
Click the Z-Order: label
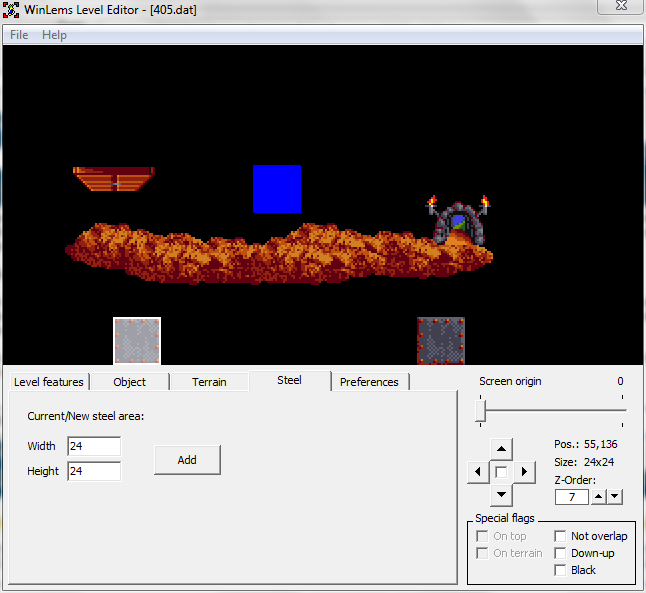coord(575,480)
